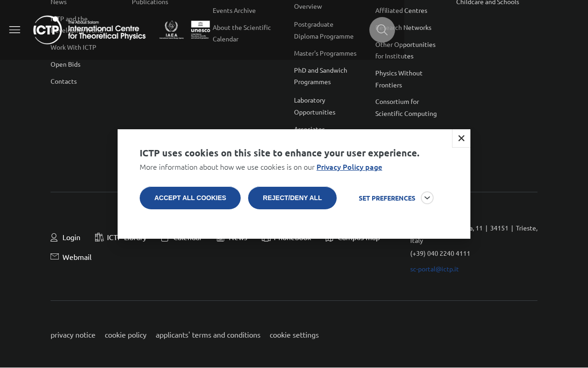This screenshot has width=588, height=368.
Task: Email sc-portal@ictp.it
Action: [435, 269]
